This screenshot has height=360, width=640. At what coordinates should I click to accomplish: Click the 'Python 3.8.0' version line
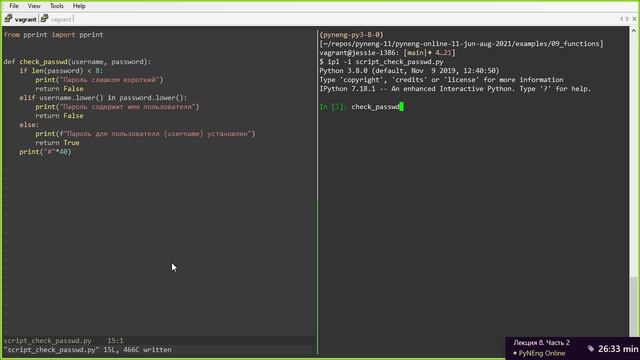(x=409, y=71)
